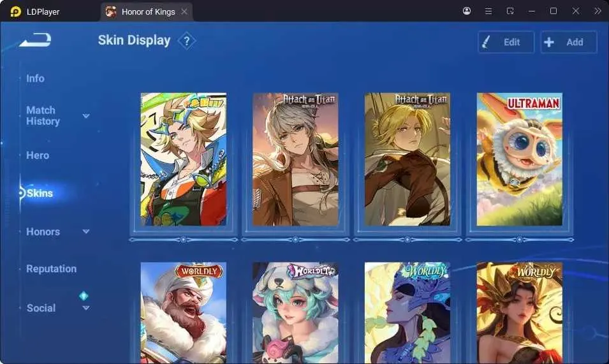Expand the Honors dropdown arrow
Viewport: 609px width, 364px height.
pyautogui.click(x=86, y=231)
